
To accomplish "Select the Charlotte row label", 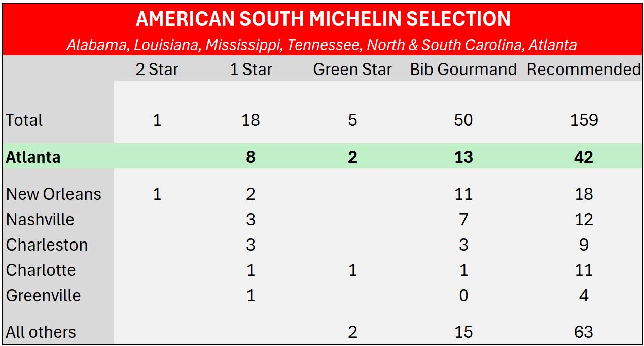I will (41, 270).
